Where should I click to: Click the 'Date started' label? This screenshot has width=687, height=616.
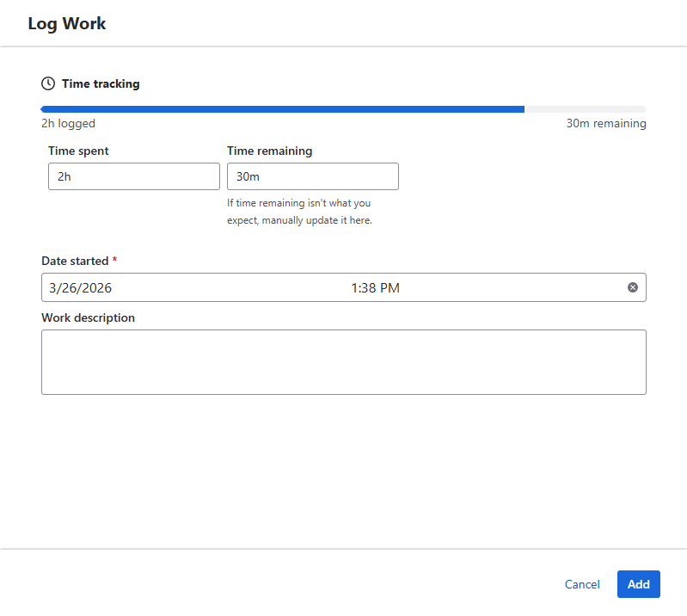75,261
